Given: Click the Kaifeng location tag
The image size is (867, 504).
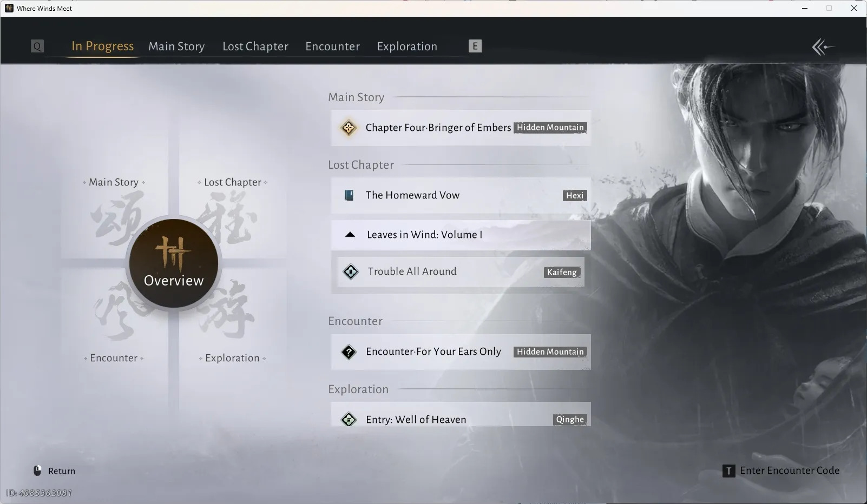Looking at the screenshot, I should (562, 272).
